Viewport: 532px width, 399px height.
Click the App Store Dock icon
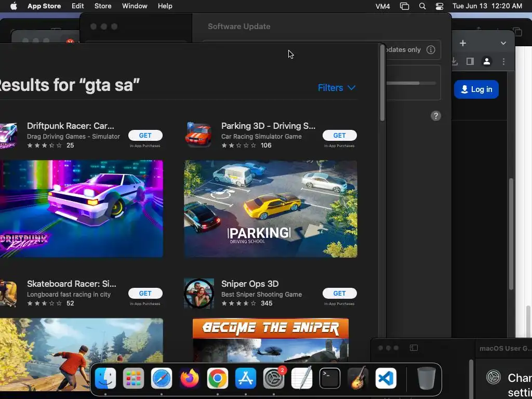coord(246,378)
